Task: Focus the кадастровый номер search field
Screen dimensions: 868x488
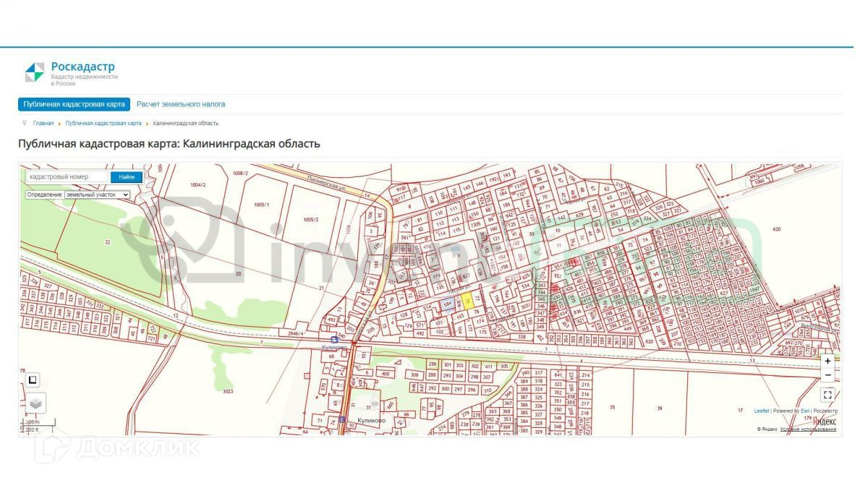Action: tap(67, 176)
